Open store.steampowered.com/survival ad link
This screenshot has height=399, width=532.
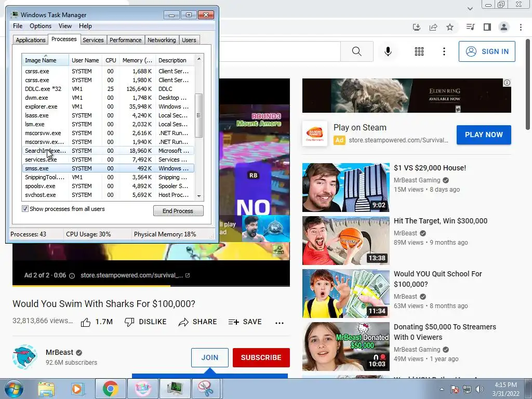pos(135,275)
